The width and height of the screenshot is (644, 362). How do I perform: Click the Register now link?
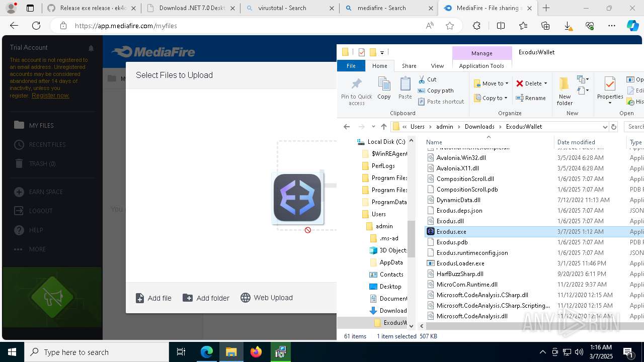pos(50,96)
